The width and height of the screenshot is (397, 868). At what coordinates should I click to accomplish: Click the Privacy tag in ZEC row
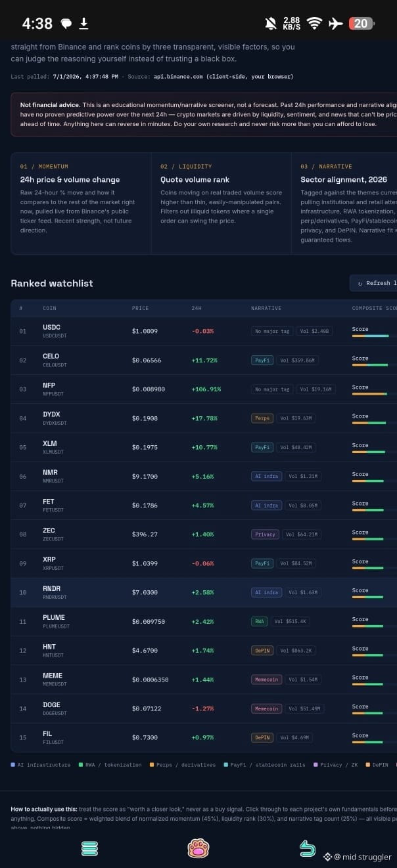[266, 534]
